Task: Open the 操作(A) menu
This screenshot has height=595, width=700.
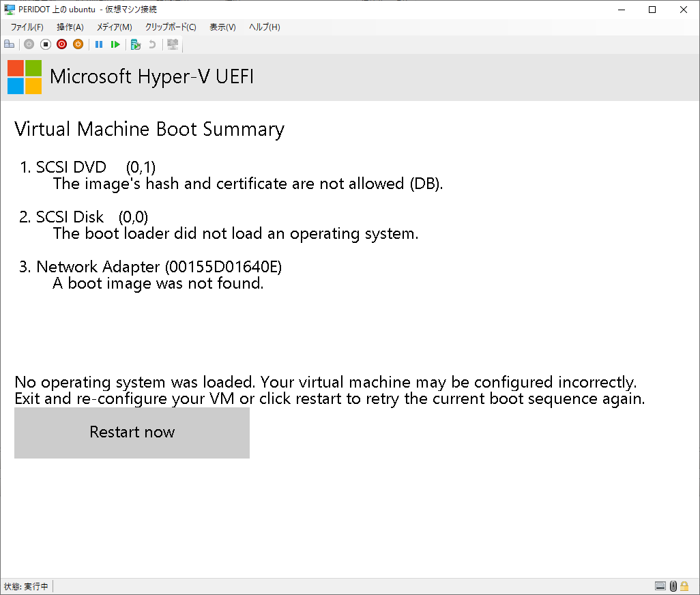Action: 70,27
